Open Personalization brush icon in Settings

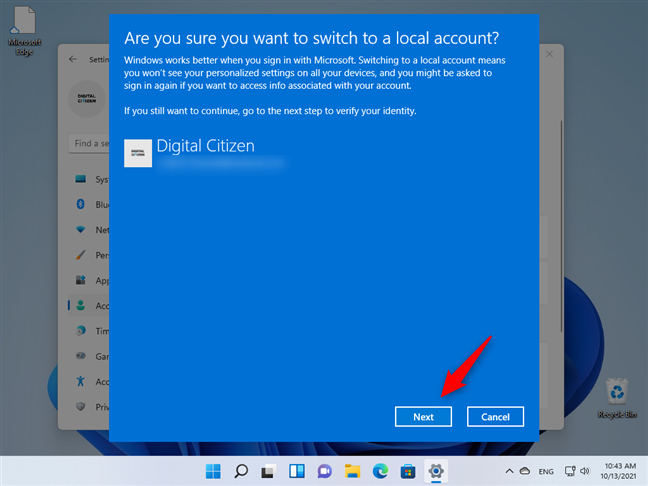point(81,255)
